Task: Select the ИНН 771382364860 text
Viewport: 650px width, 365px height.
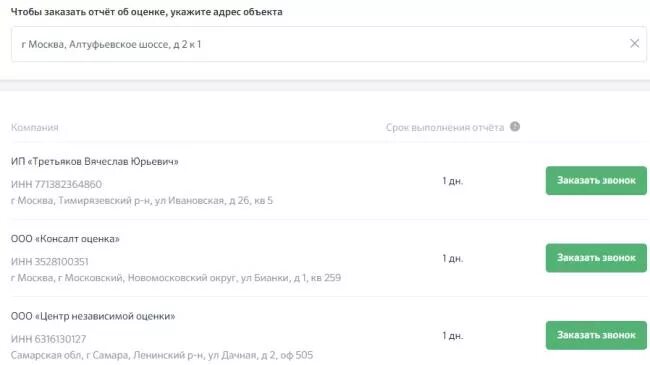Action: click(x=56, y=184)
